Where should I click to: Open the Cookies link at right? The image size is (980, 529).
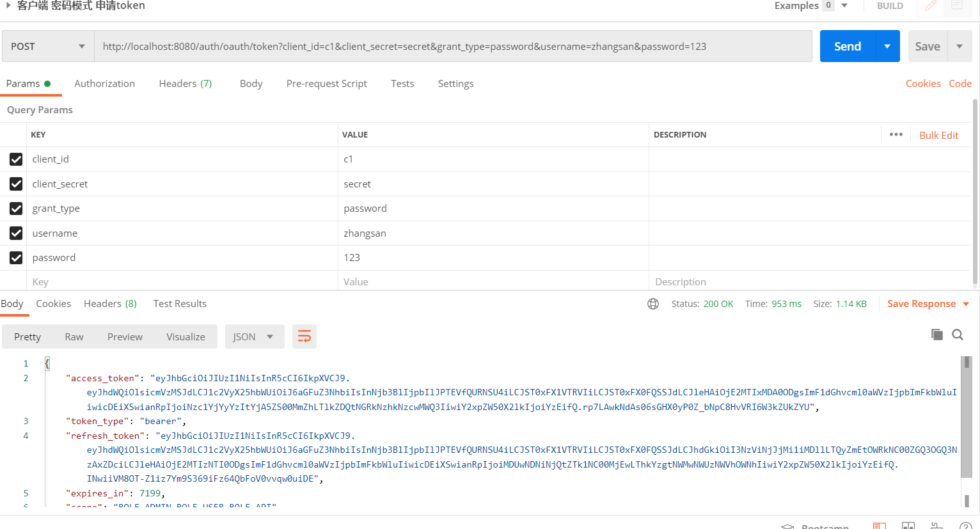(x=923, y=84)
